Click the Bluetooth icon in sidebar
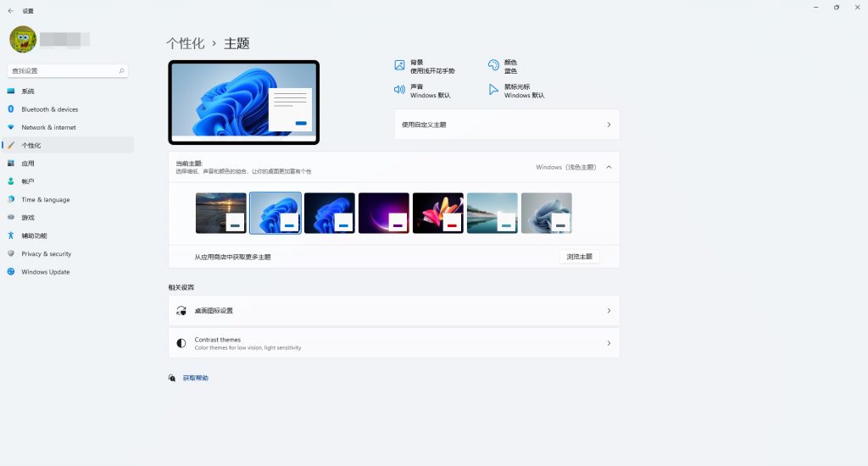The image size is (868, 466). pyautogui.click(x=10, y=109)
